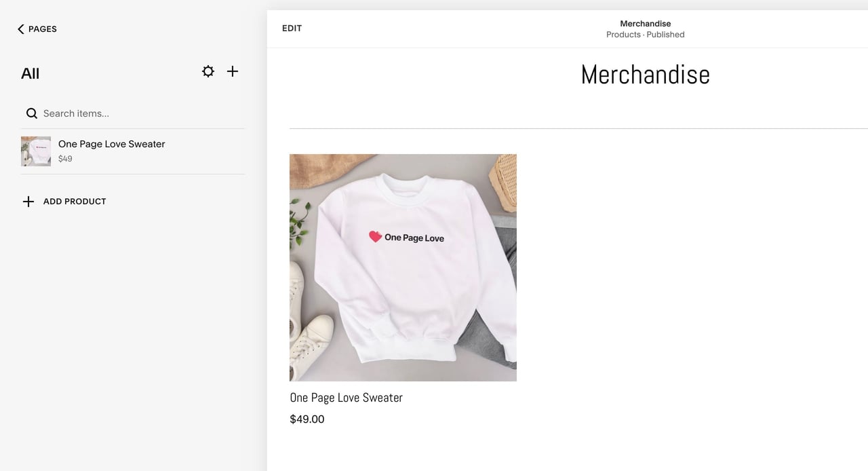Open the One Page Love Sweater link below the photo

346,397
